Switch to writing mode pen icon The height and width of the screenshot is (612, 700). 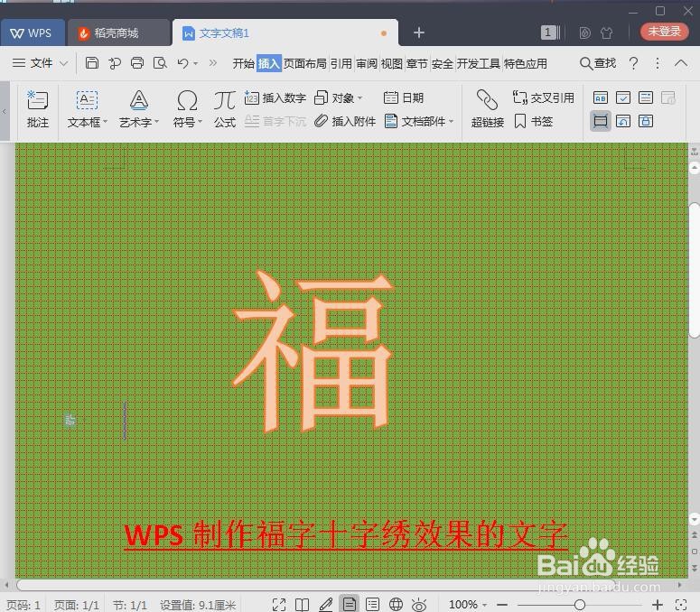pos(325,605)
